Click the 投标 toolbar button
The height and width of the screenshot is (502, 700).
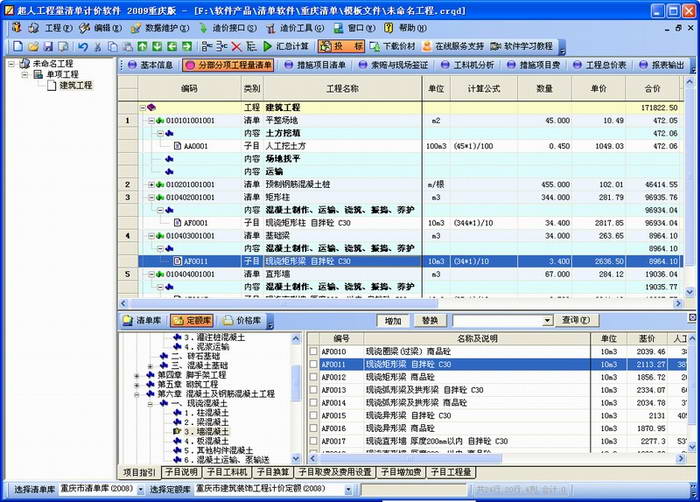[340, 46]
